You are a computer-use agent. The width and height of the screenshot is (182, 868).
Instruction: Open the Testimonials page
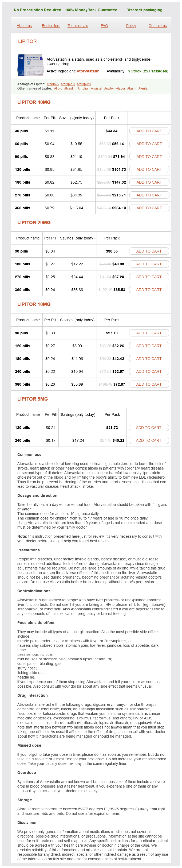(78, 26)
